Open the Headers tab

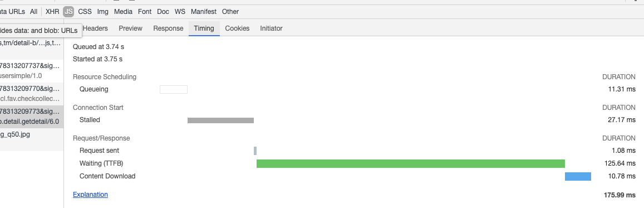(95, 28)
